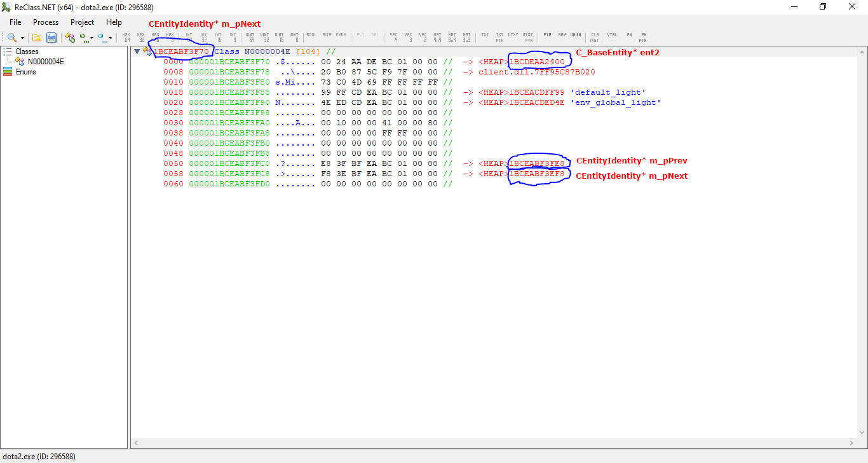Select the BOOL node type
This screenshot has height=463, width=868.
(311, 35)
